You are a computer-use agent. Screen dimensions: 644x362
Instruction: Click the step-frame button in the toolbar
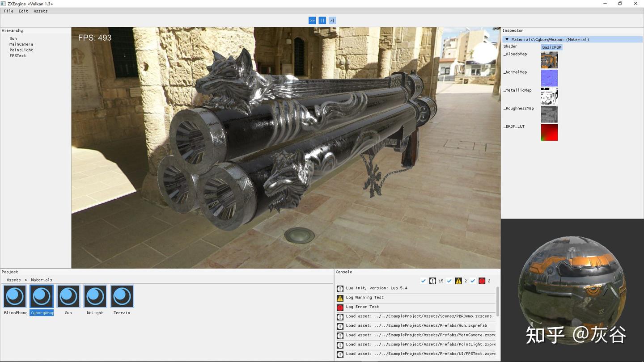coord(332,20)
